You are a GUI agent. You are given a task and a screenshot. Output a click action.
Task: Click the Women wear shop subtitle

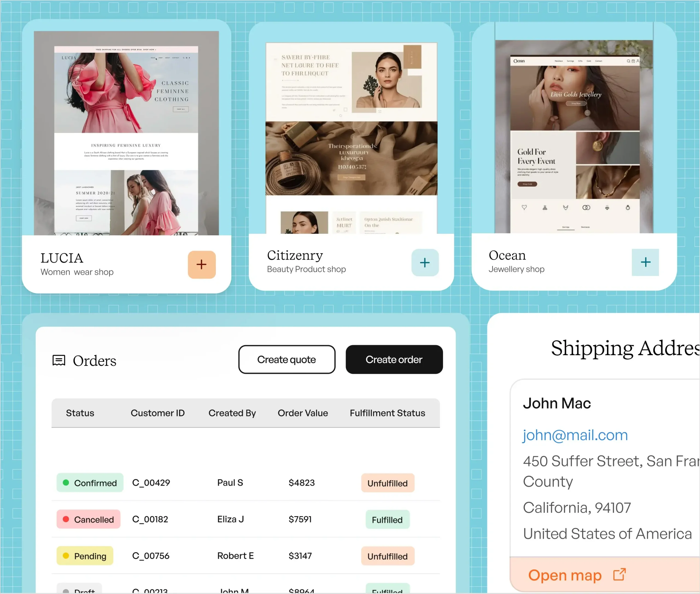click(77, 272)
